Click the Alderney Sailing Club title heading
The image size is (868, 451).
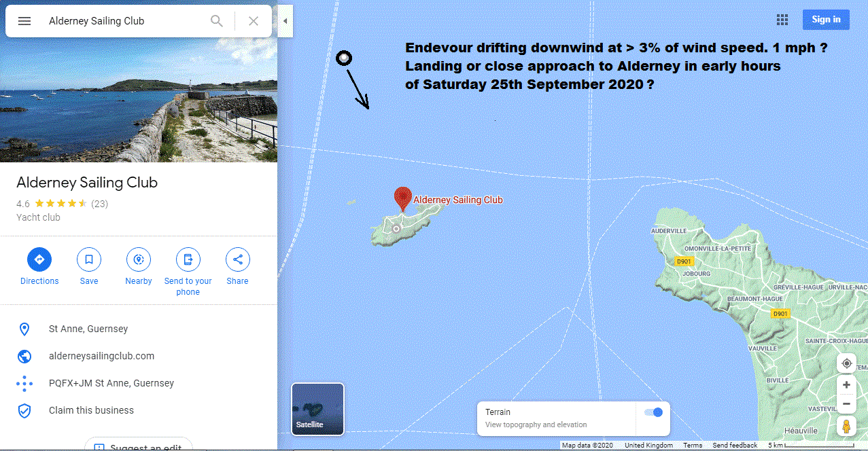pyautogui.click(x=87, y=183)
